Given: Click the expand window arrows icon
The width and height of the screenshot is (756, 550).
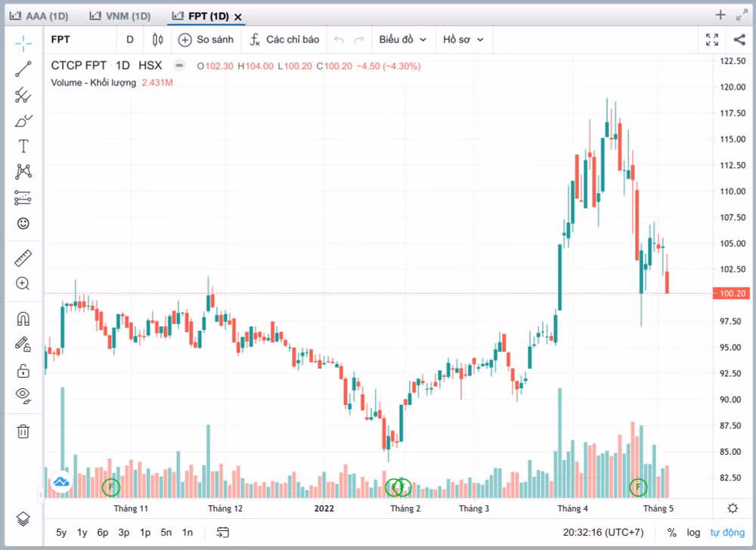Looking at the screenshot, I should (742, 15).
